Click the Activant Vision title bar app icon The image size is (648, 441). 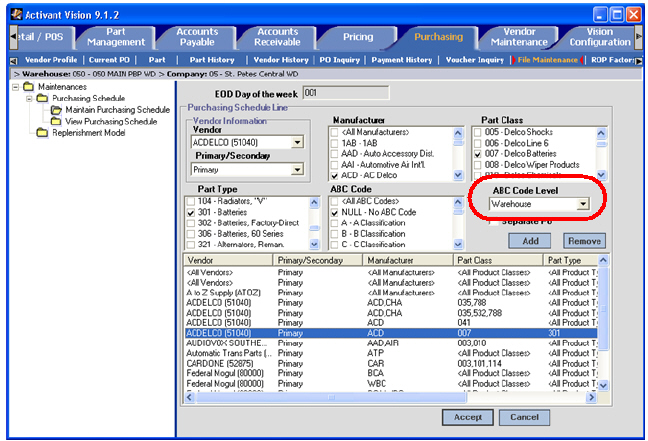(17, 14)
